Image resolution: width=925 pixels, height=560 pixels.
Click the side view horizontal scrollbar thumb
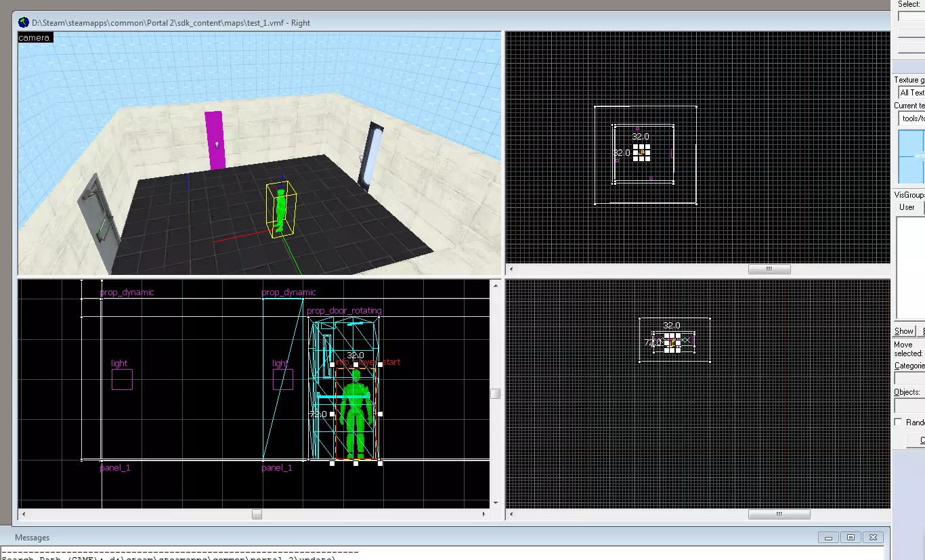tap(257, 515)
